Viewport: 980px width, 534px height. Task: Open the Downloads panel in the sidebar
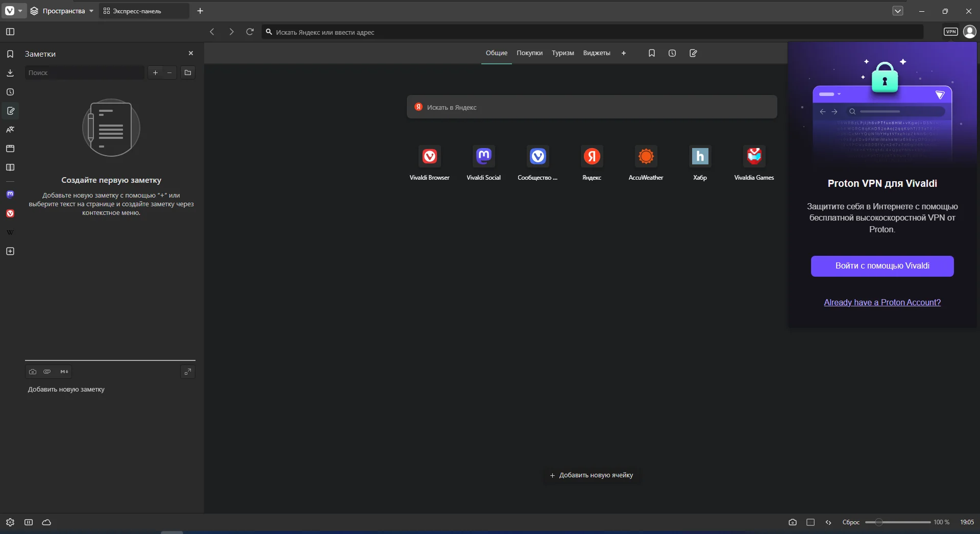point(10,73)
